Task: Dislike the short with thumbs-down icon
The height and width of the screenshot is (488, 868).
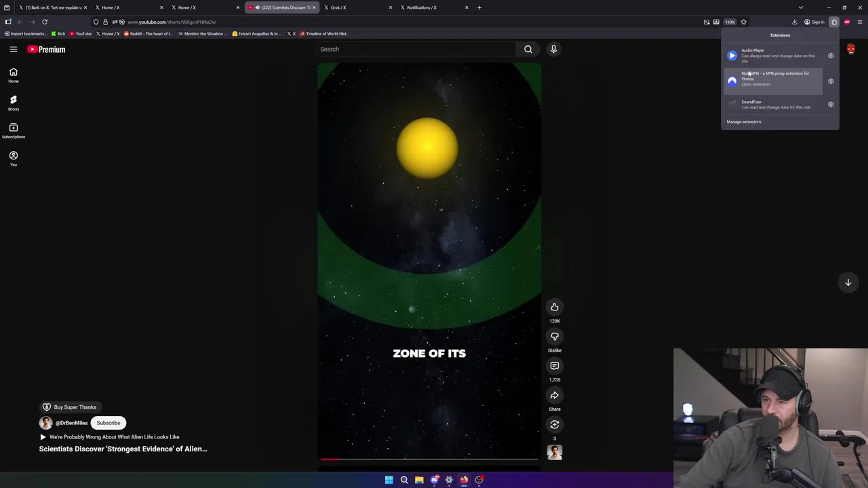Action: [x=555, y=336]
